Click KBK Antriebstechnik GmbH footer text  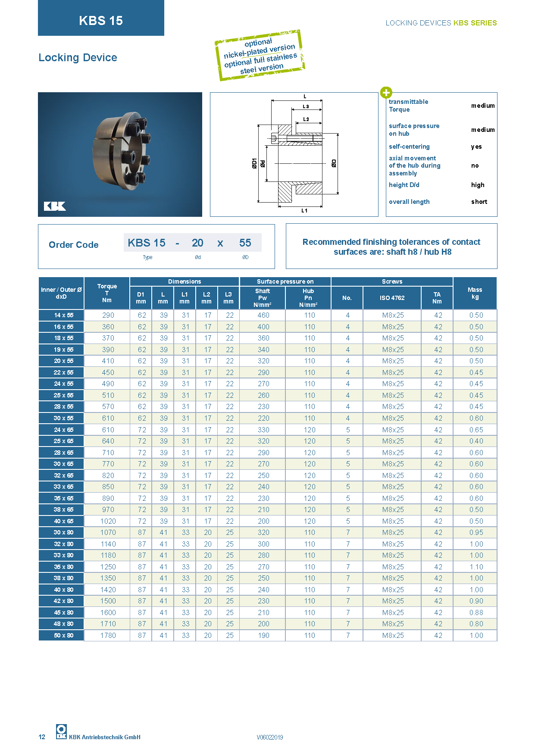click(x=105, y=737)
